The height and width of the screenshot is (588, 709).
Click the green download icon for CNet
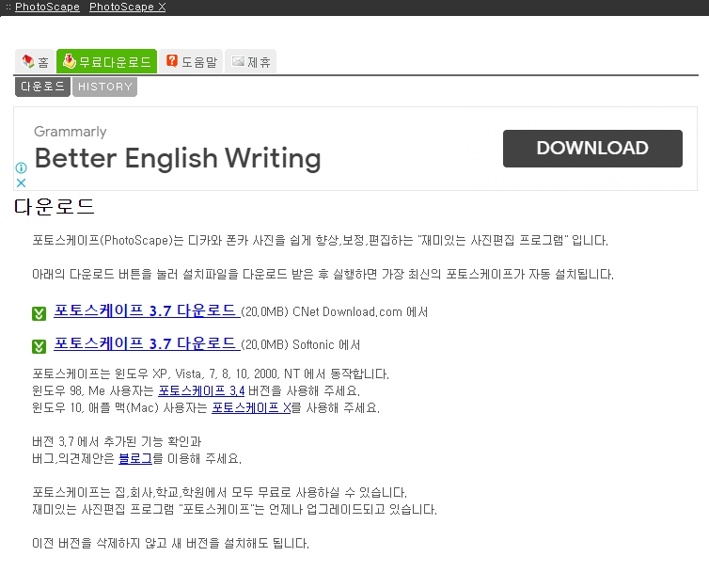tap(39, 313)
